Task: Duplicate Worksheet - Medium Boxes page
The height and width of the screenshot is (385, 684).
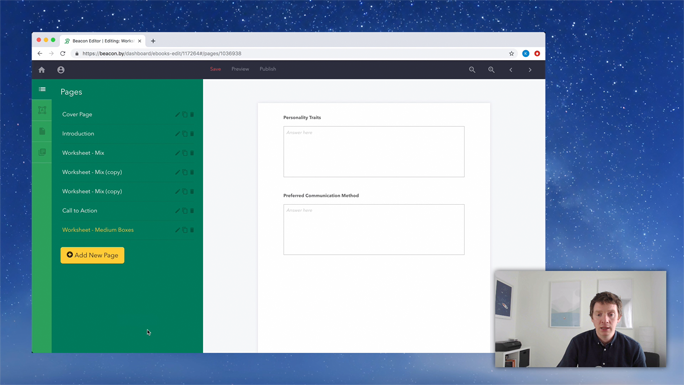Action: tap(185, 230)
